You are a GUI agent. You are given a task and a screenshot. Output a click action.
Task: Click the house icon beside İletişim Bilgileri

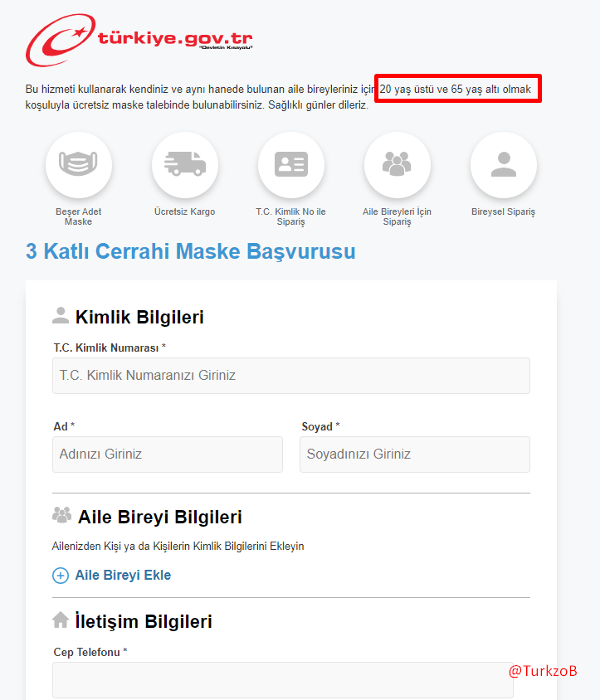click(x=61, y=620)
